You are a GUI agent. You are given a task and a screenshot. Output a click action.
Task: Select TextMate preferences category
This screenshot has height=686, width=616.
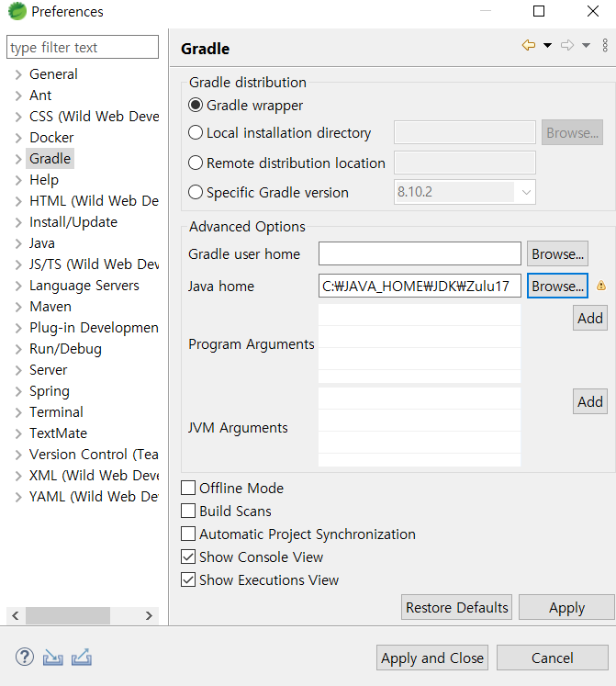click(x=58, y=433)
